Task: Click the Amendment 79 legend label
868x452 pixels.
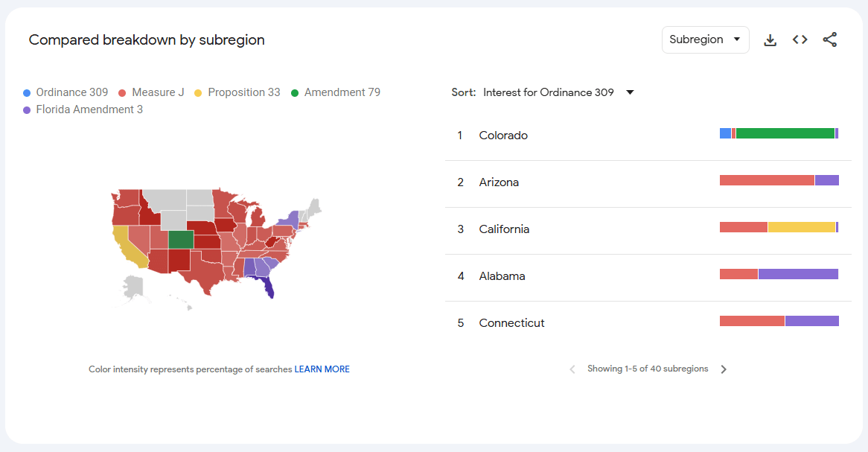Action: [342, 92]
